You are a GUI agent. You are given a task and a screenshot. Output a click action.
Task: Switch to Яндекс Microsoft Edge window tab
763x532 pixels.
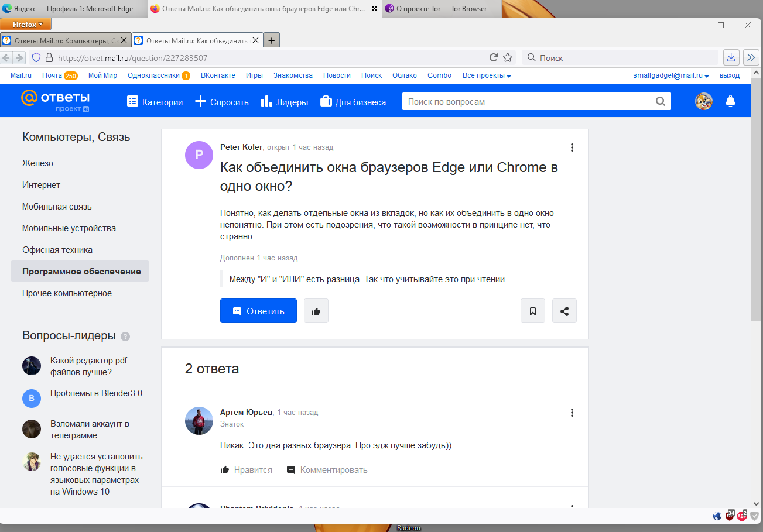pyautogui.click(x=73, y=9)
